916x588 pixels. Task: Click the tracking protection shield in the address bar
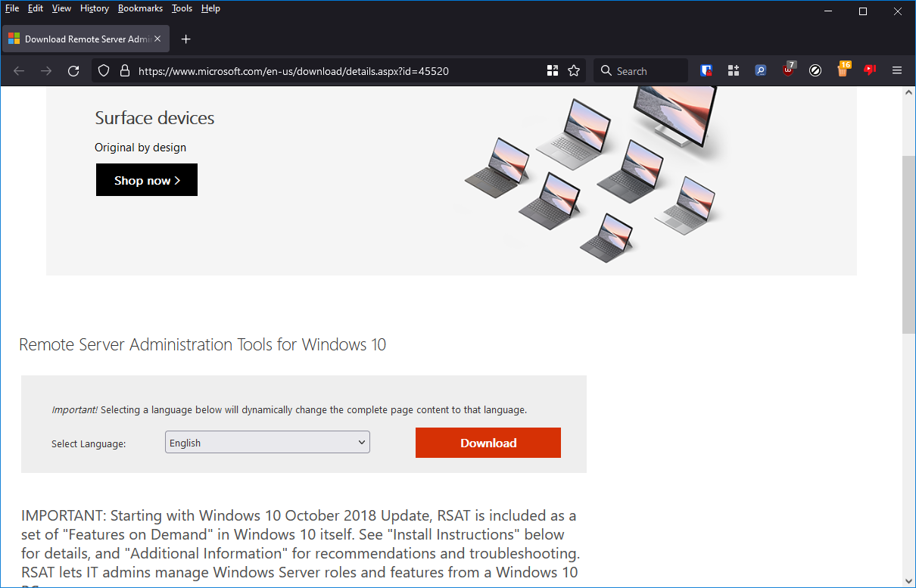tap(104, 70)
